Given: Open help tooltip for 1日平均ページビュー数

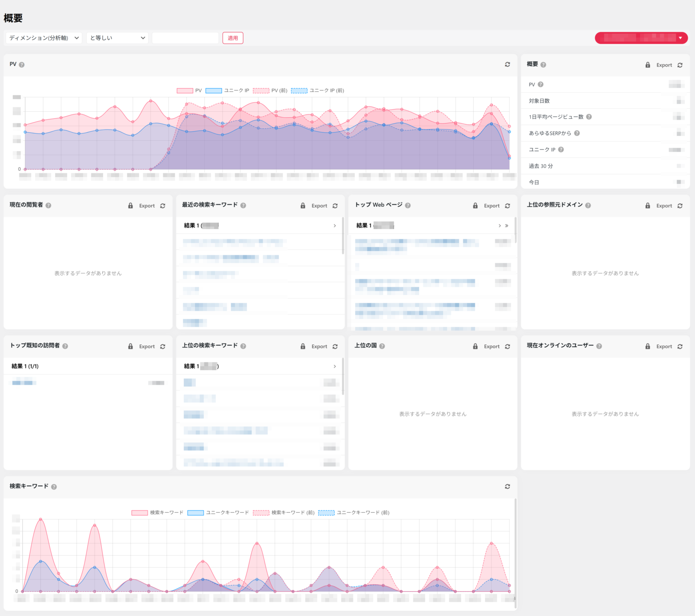Looking at the screenshot, I should 589,116.
